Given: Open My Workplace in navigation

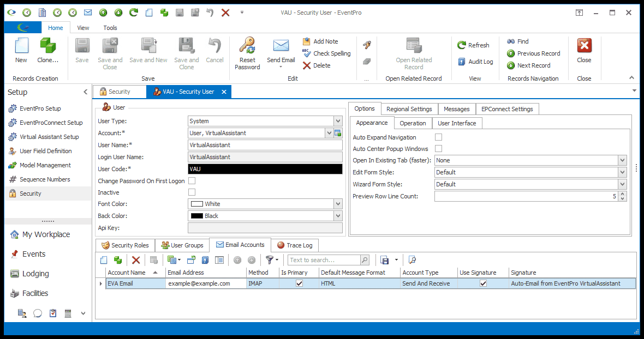Looking at the screenshot, I should pyautogui.click(x=40, y=234).
